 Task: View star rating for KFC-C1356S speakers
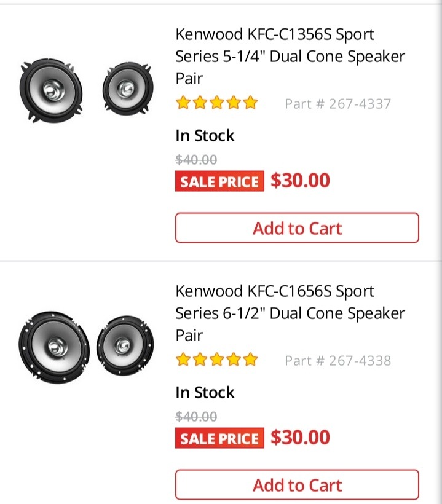pyautogui.click(x=216, y=103)
